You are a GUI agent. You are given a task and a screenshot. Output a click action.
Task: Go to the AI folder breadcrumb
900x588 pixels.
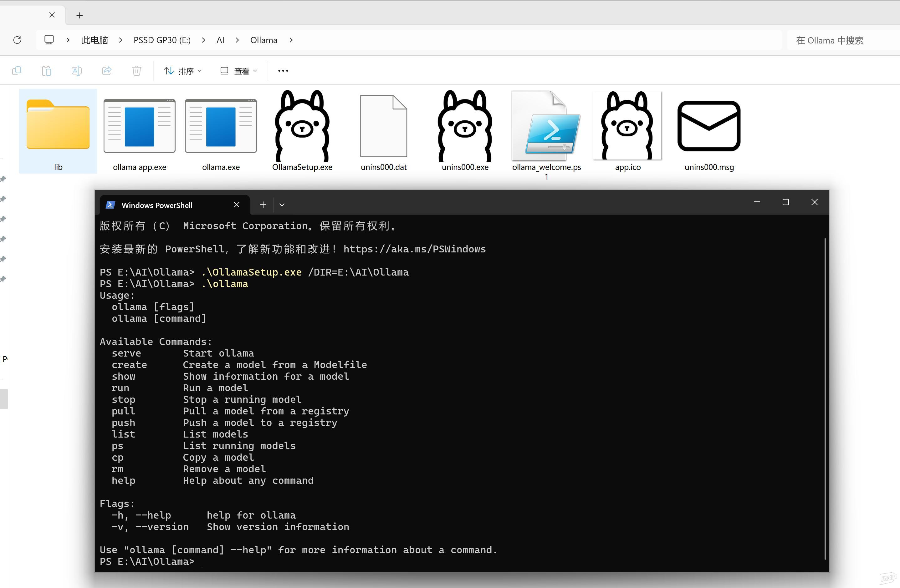(x=220, y=40)
